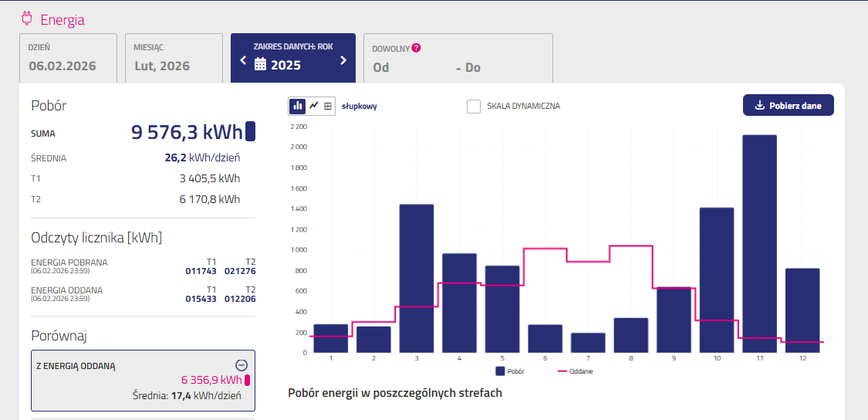Screen dimensions: 868x420
Task: Click the calendar icon next to 2025
Action: click(260, 65)
